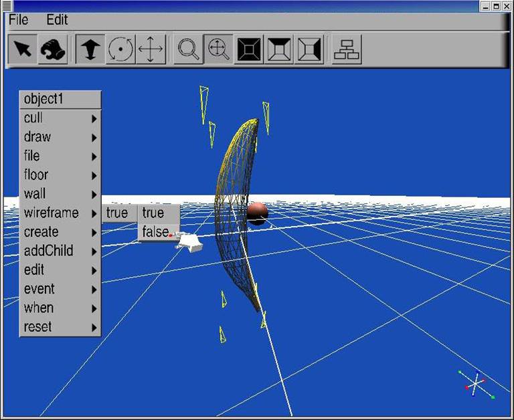Minimize the application window
The height and width of the screenshot is (420, 514).
(485, 6)
